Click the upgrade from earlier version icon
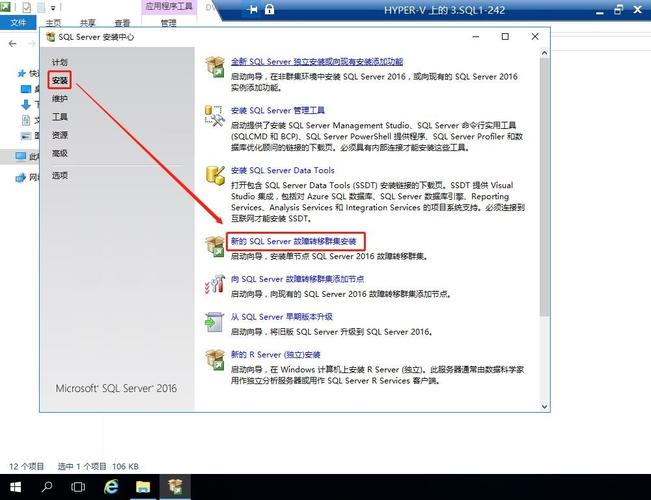This screenshot has height=500, width=651. click(215, 322)
